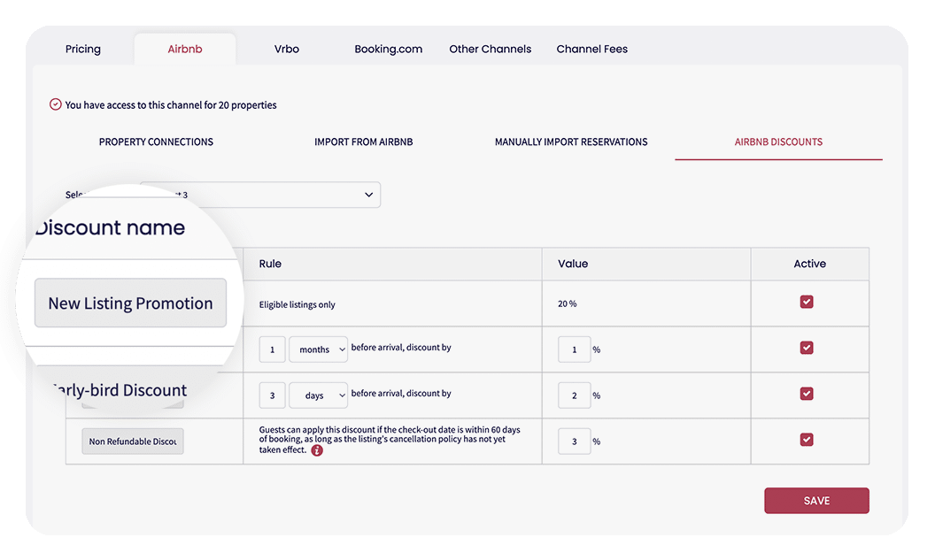The width and height of the screenshot is (935, 560).
Task: Toggle Active checkbox for months rule row
Action: pyautogui.click(x=807, y=348)
